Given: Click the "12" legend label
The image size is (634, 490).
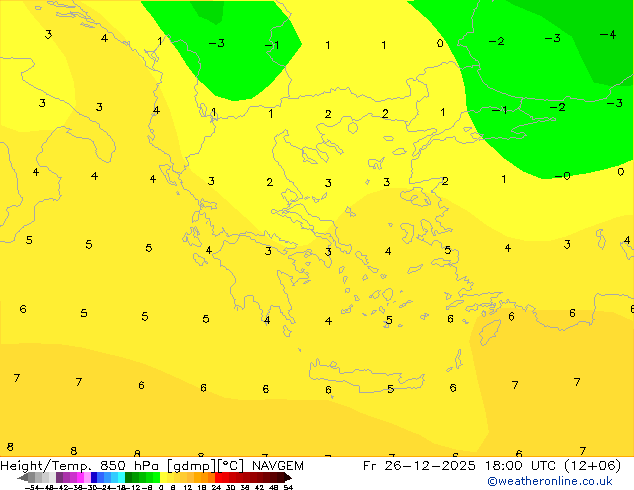Looking at the screenshot, I should (188, 488).
